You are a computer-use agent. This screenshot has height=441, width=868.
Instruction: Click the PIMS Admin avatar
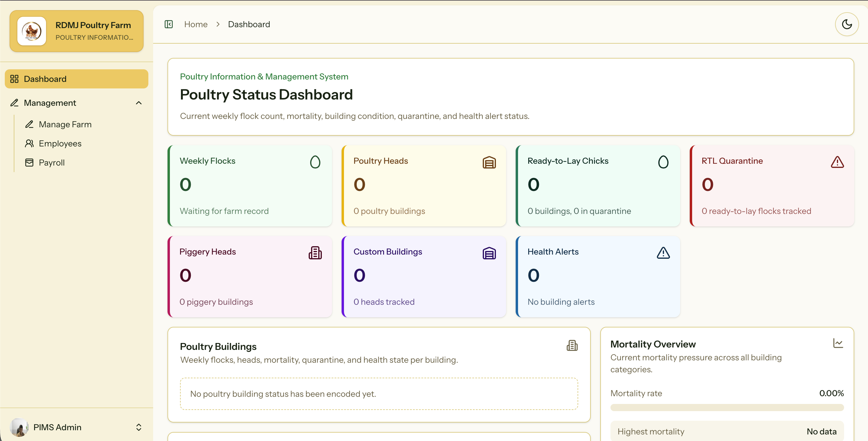point(19,427)
